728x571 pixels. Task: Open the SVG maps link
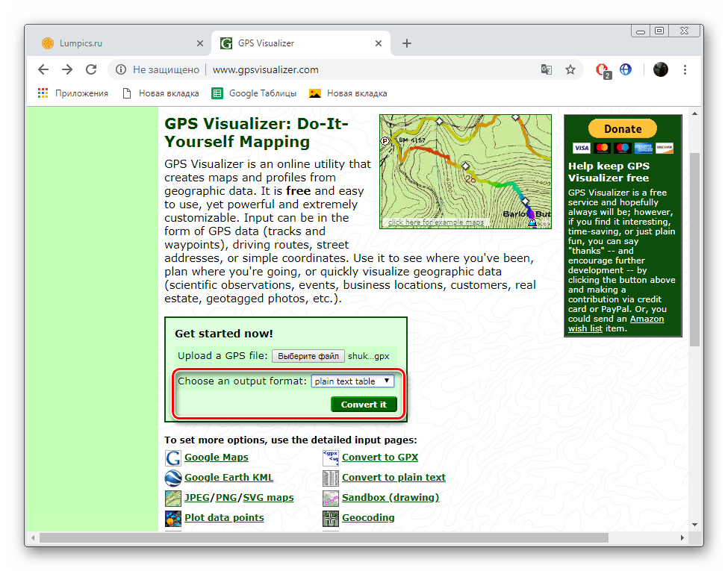(x=268, y=498)
